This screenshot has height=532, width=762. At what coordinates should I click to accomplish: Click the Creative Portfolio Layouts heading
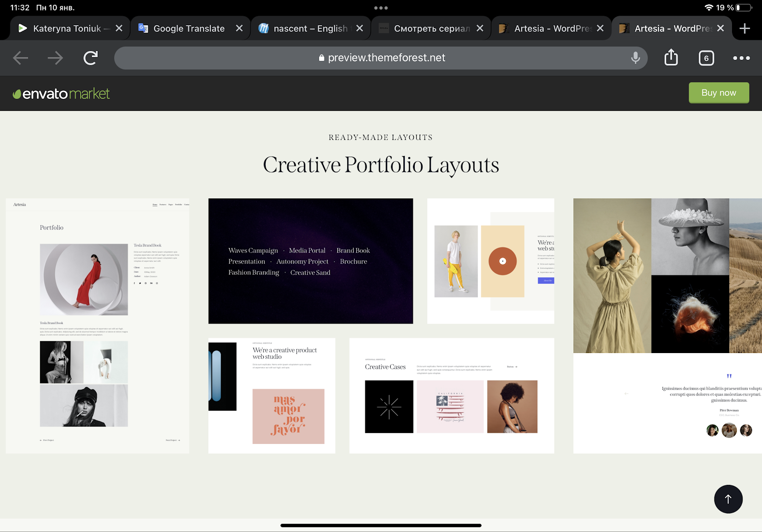click(x=381, y=165)
